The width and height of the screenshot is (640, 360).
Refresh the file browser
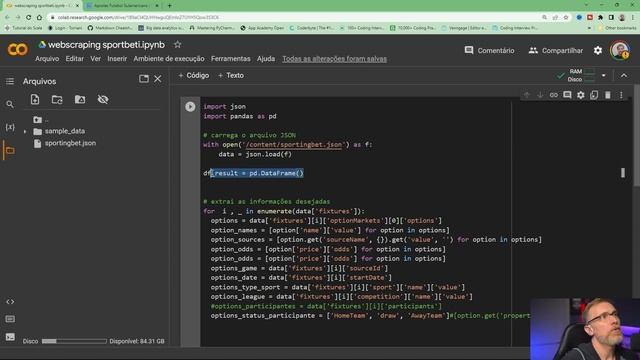point(57,99)
